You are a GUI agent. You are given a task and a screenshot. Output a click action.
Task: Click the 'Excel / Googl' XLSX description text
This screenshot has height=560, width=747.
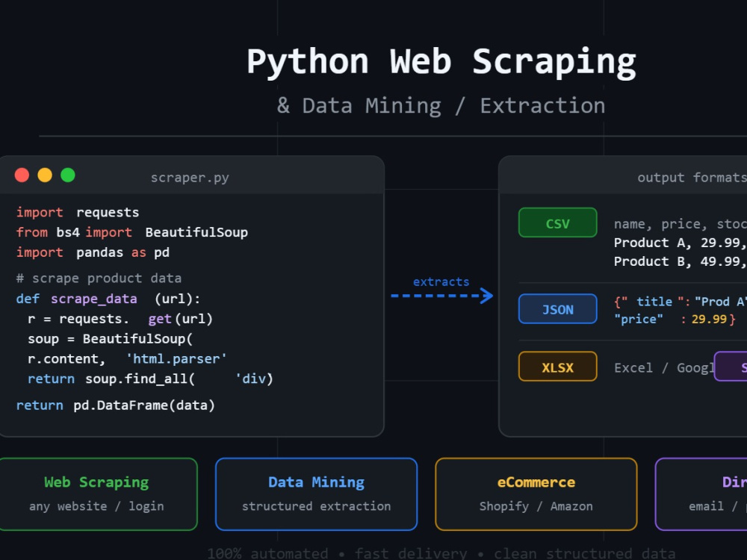click(x=663, y=368)
